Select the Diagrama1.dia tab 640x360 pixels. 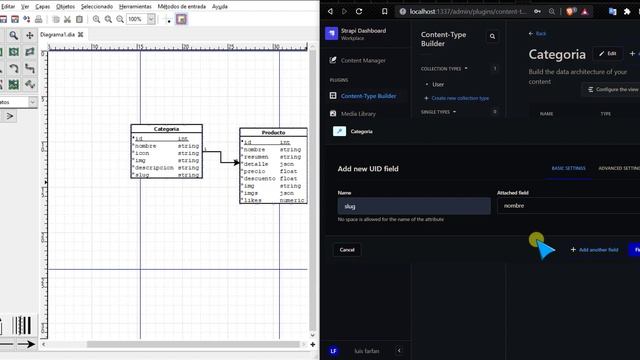57,35
